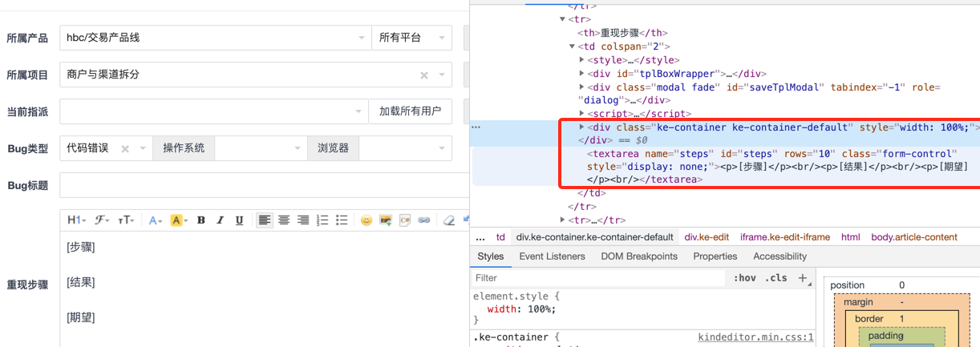Align text left in the editor

tap(265, 220)
